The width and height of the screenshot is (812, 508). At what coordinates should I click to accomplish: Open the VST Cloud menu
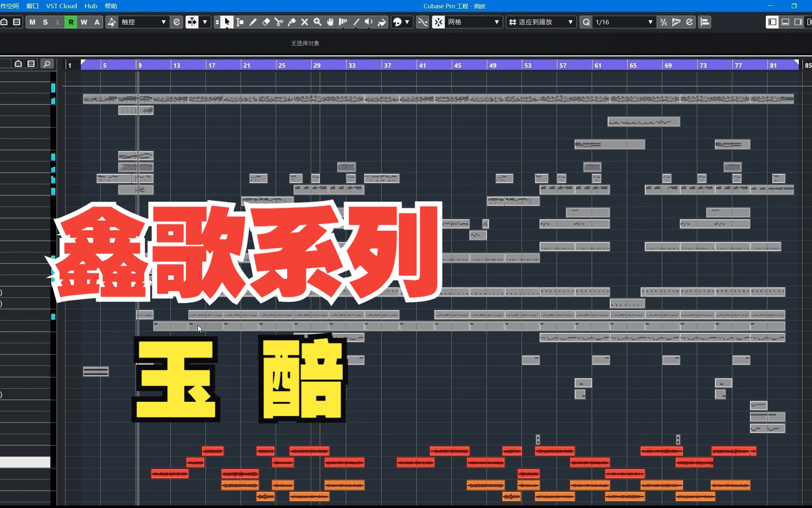(x=61, y=6)
